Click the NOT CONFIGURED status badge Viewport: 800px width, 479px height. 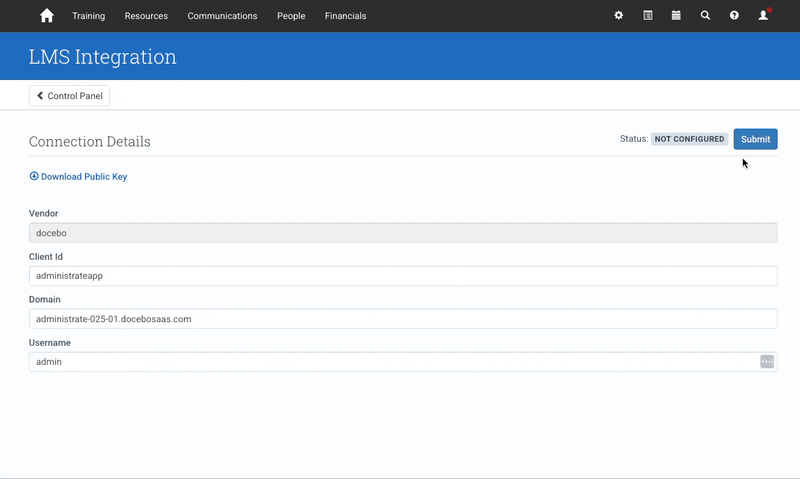pyautogui.click(x=689, y=139)
